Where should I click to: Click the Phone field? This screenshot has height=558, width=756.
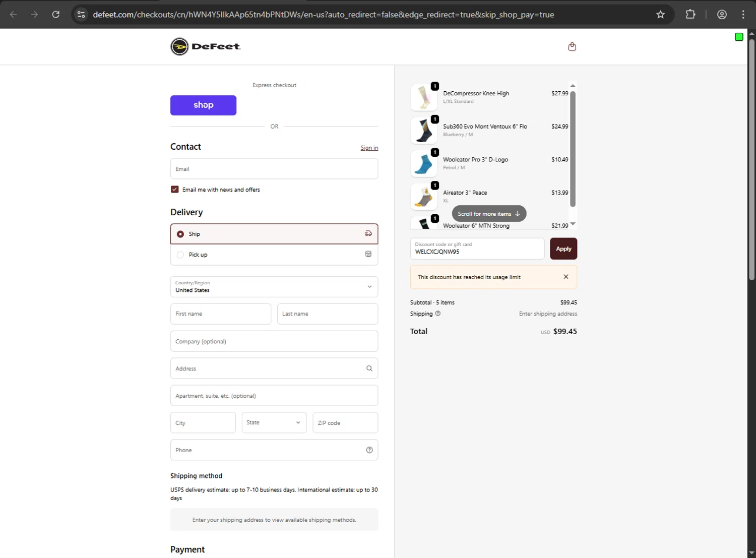click(x=274, y=450)
